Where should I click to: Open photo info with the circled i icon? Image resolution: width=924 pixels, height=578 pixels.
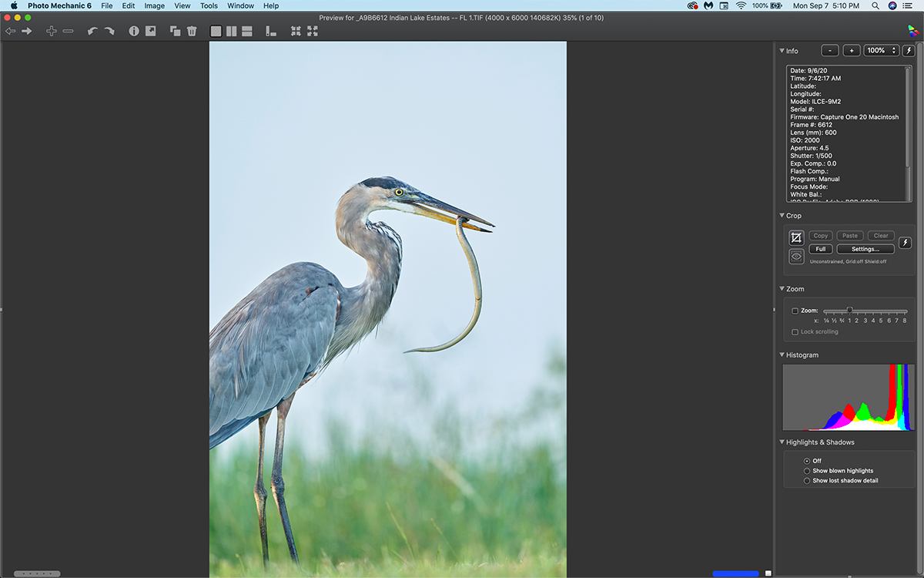(x=134, y=31)
